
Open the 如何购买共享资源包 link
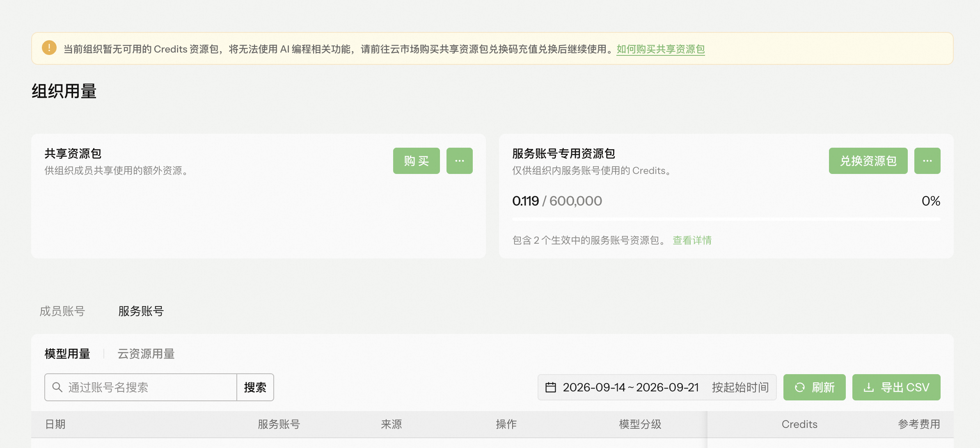tap(660, 49)
